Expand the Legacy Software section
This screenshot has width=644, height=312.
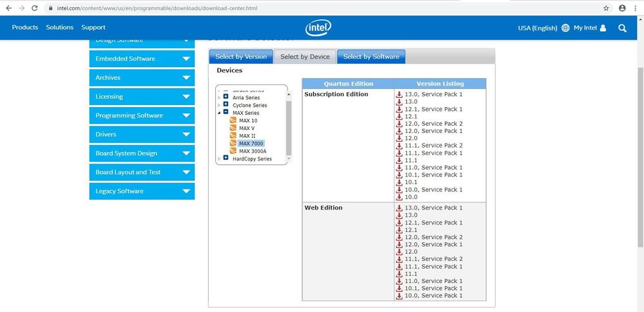coord(142,191)
